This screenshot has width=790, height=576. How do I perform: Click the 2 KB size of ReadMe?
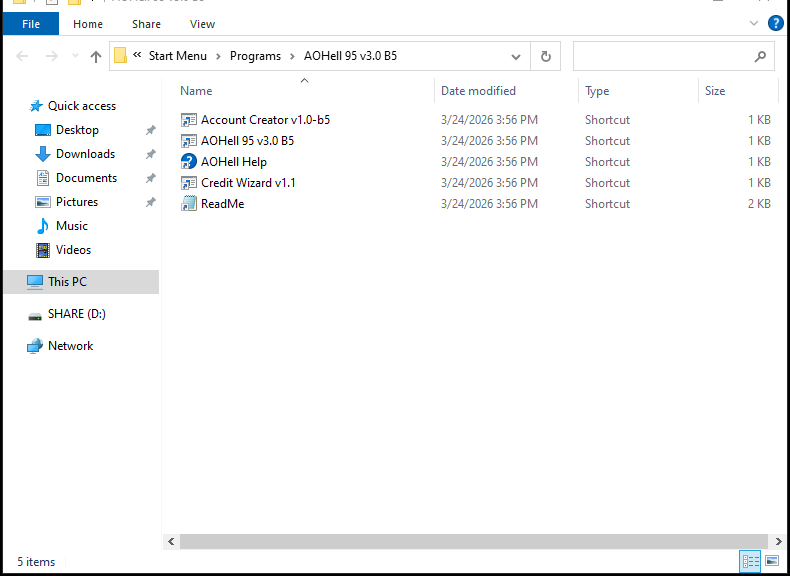point(759,204)
